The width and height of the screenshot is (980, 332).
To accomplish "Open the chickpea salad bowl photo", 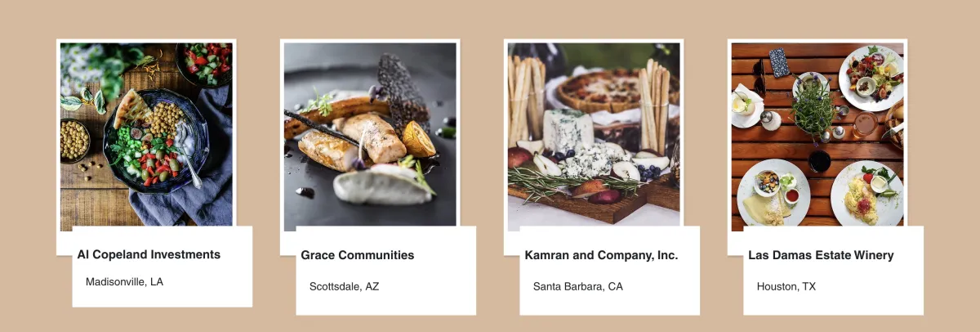I will coord(146,135).
